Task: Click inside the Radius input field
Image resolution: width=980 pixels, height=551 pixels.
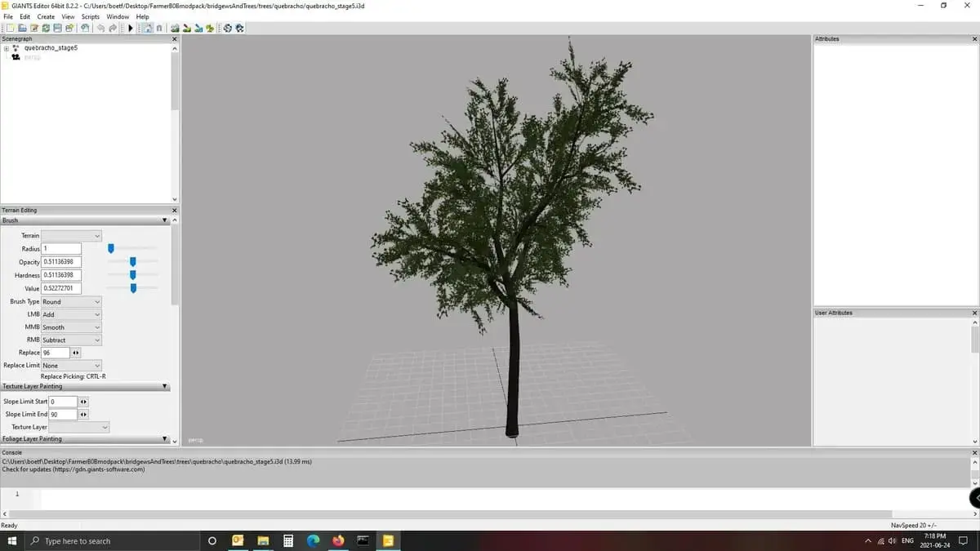Action: [60, 248]
